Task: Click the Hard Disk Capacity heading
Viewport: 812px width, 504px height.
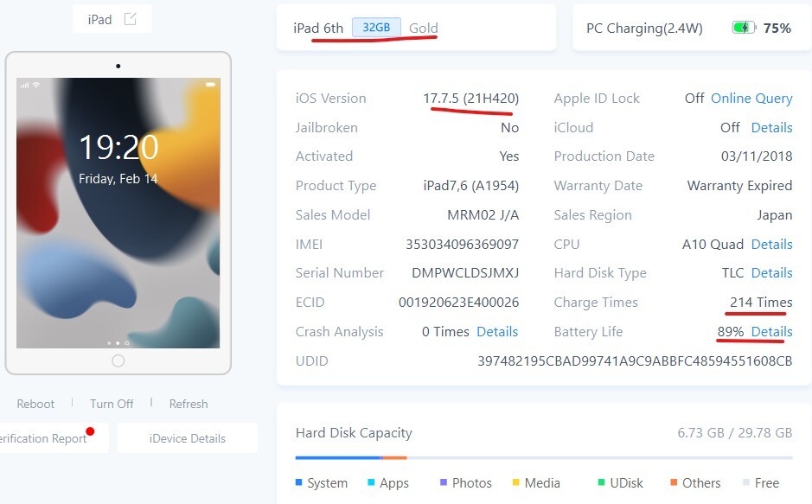Action: [x=354, y=432]
